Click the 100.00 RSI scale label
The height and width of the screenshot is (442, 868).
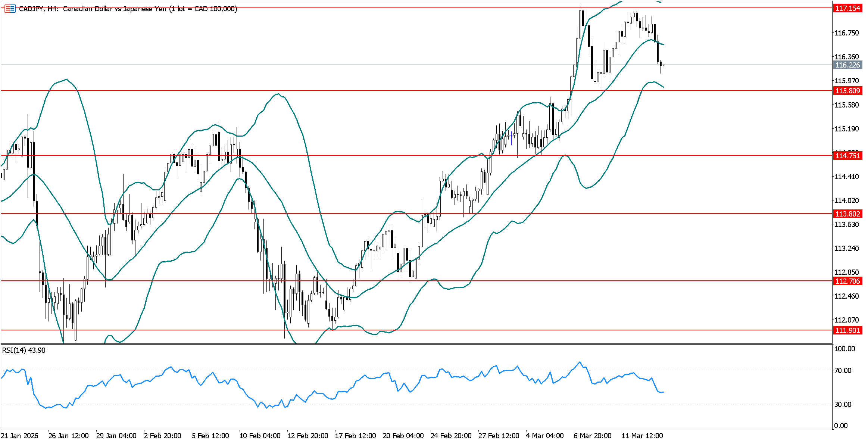(844, 349)
